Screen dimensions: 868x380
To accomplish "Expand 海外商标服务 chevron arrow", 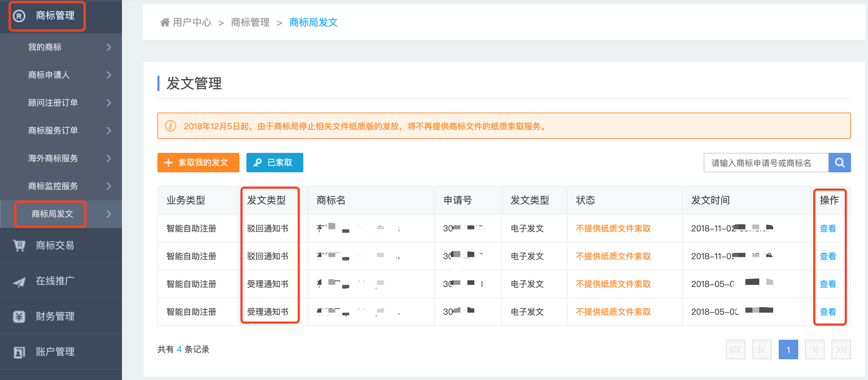I will [109, 158].
